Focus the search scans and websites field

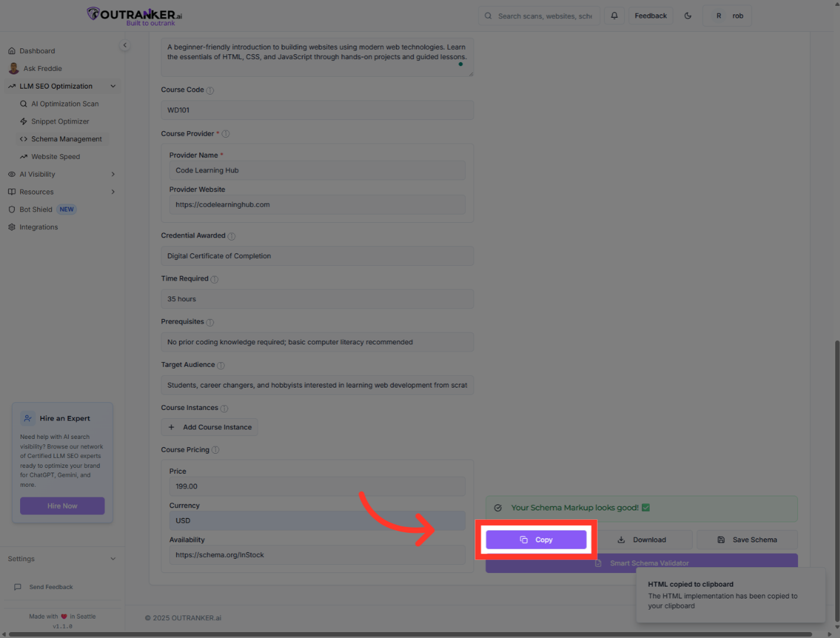[x=539, y=16]
